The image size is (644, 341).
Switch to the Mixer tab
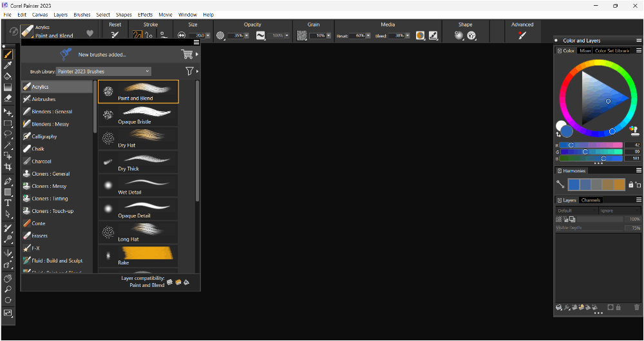point(585,51)
